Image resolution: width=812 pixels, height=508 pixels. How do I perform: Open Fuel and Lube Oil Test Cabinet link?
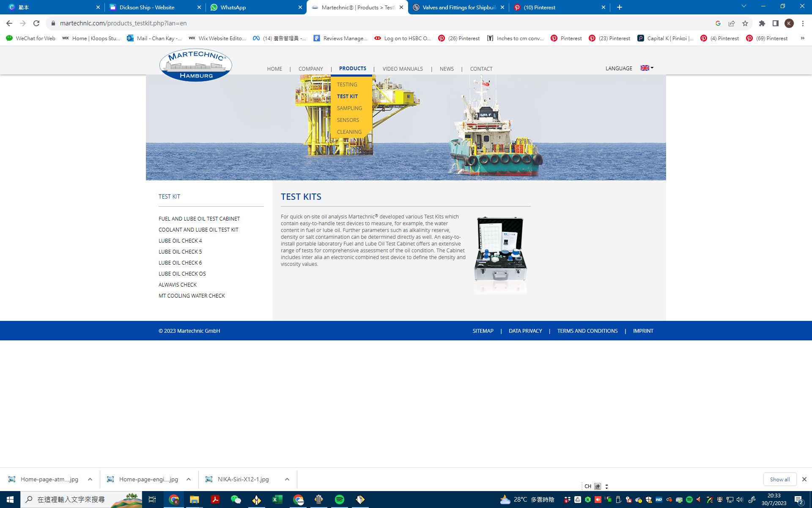point(199,218)
